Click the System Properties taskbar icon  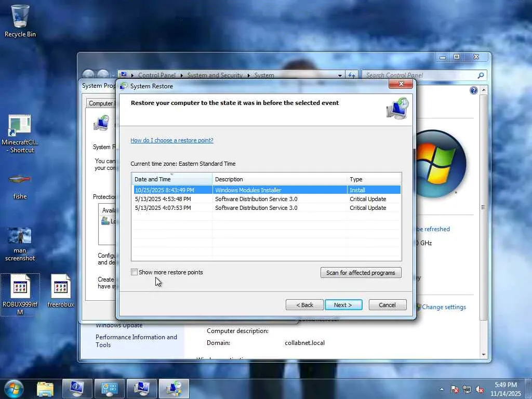click(141, 389)
